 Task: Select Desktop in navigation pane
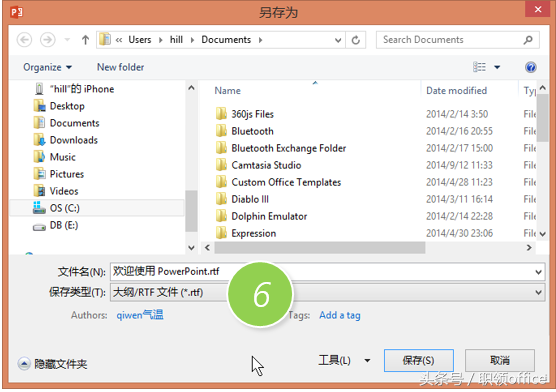(67, 106)
